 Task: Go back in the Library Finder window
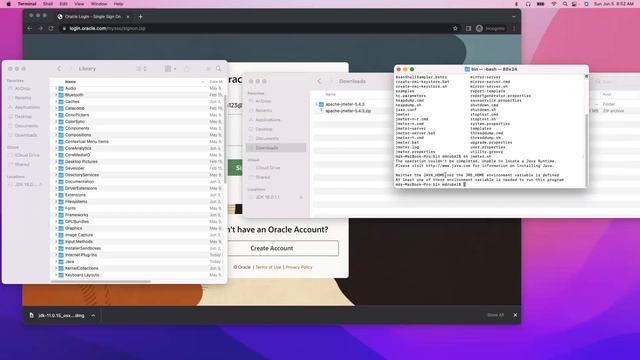[59, 69]
